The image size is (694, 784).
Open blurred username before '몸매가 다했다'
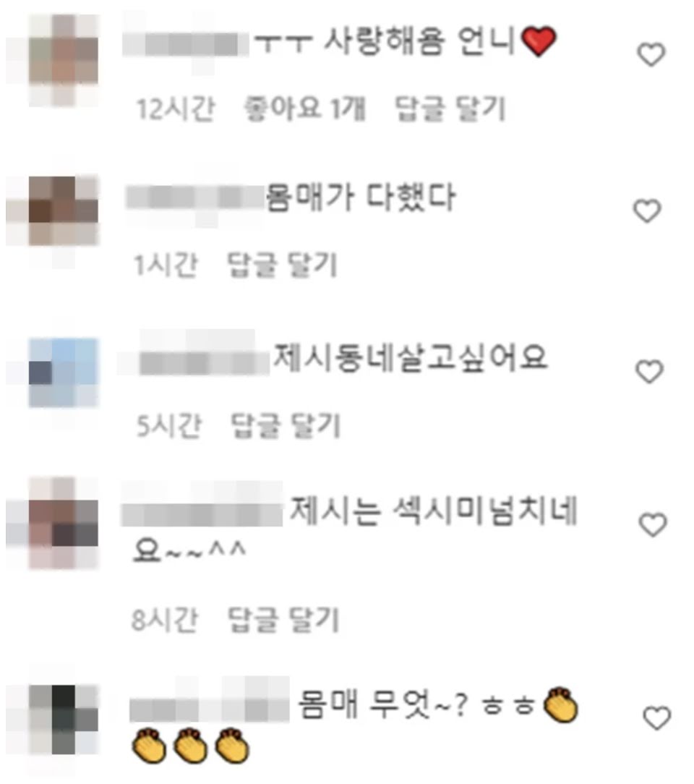click(x=195, y=197)
